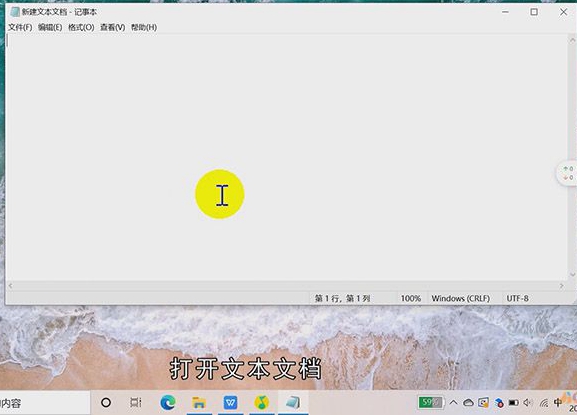The width and height of the screenshot is (577, 415).
Task: Click the battery tray icon
Action: 513,402
